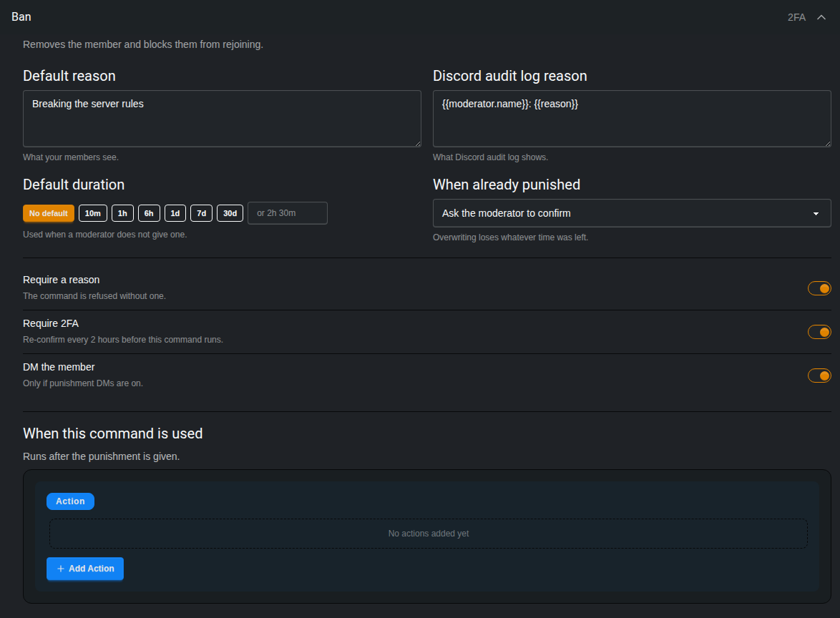Viewport: 840px width, 618px height.
Task: Click the Discord audit log reason heading
Action: pos(510,76)
